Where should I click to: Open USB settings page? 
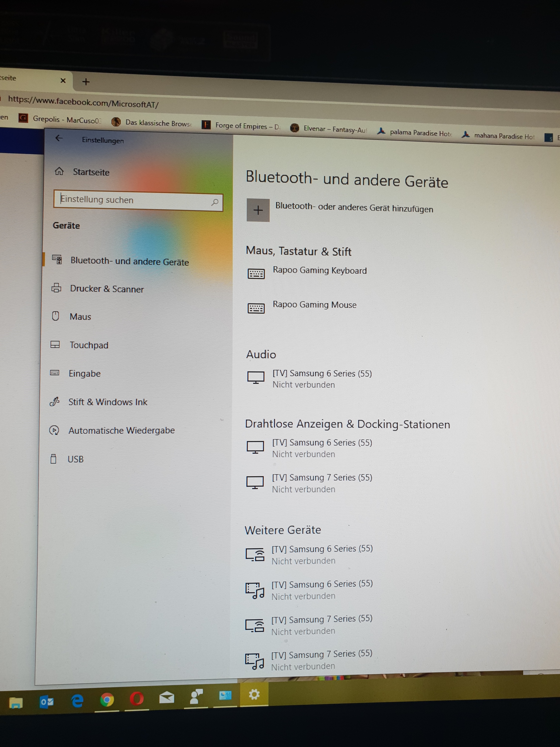(75, 459)
